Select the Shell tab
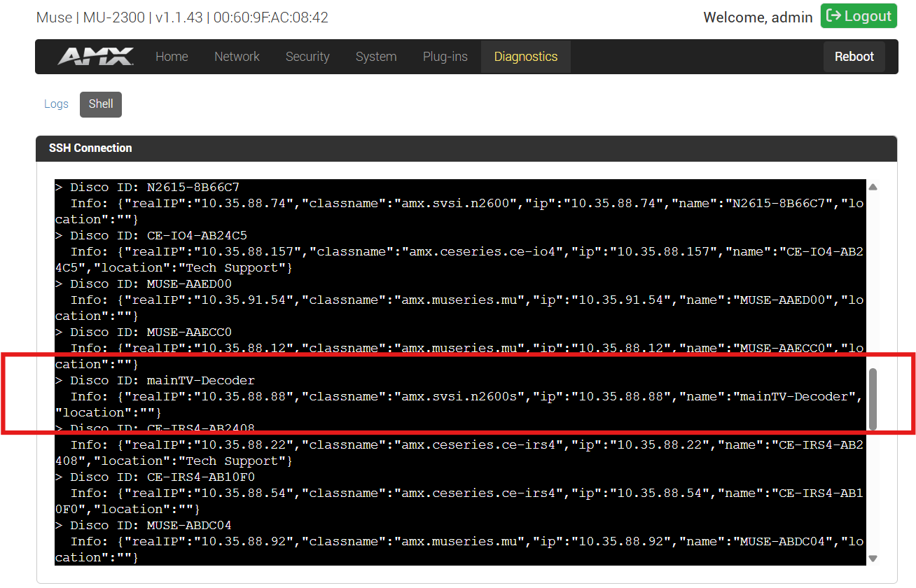Image resolution: width=916 pixels, height=588 pixels. coord(101,104)
